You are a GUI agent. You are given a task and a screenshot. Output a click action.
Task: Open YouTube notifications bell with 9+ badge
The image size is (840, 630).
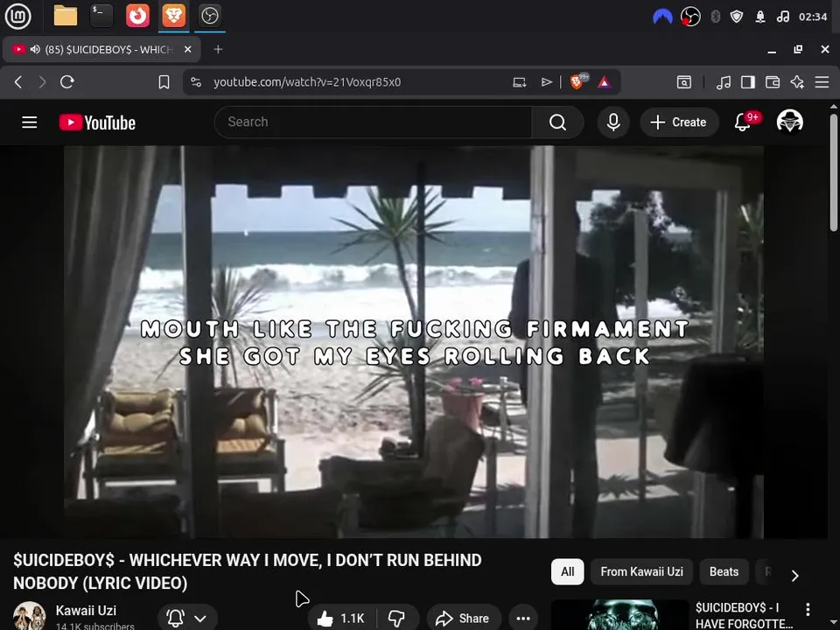coord(744,122)
